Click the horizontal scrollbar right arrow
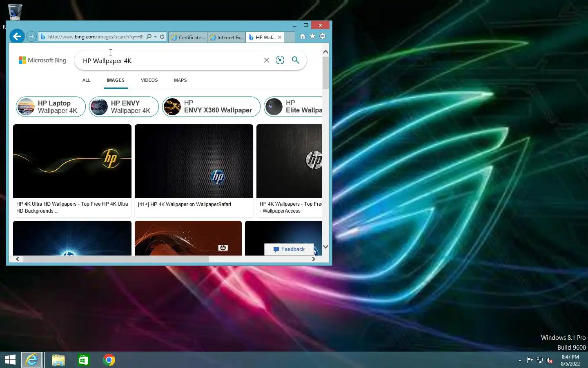 pyautogui.click(x=313, y=259)
